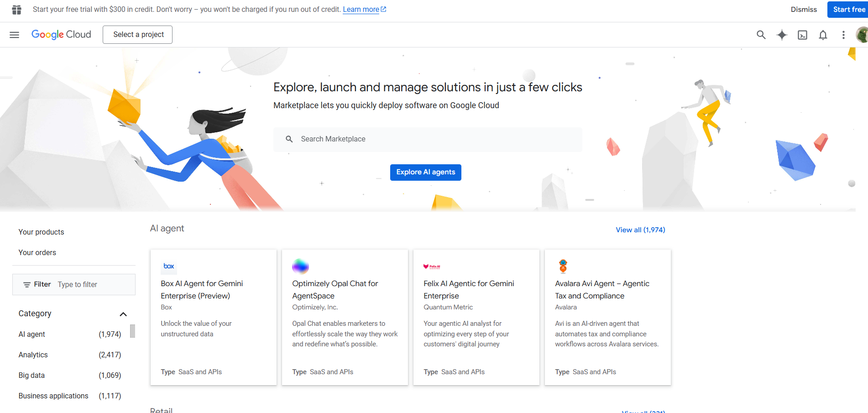Filter by the Big data category
Image resolution: width=868 pixels, height=413 pixels.
70,376
